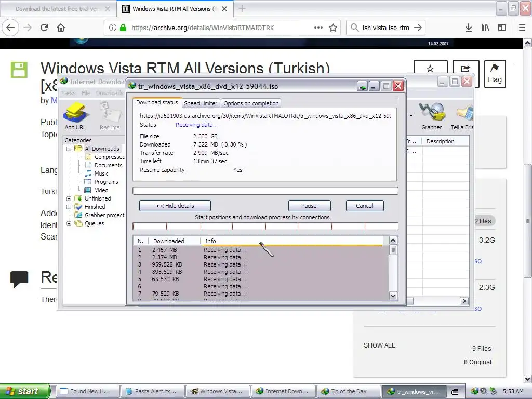The height and width of the screenshot is (399, 532).
Task: Open the Windows Start button
Action: 25,391
